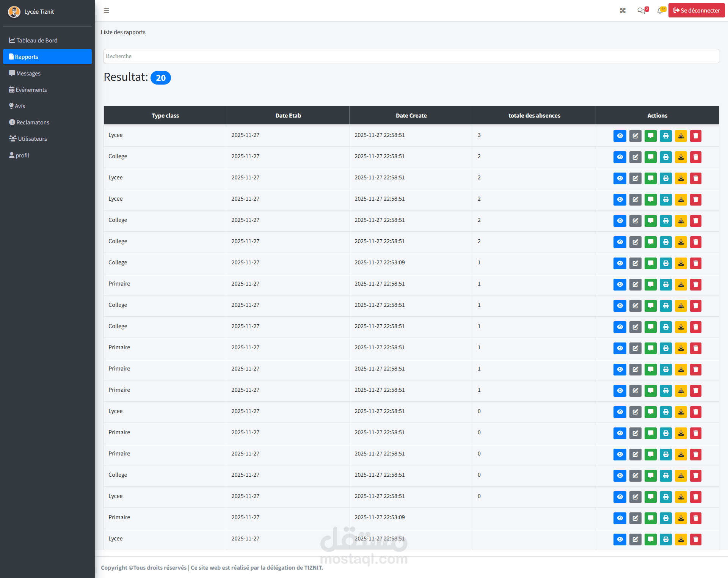Print the first row report

click(x=665, y=136)
